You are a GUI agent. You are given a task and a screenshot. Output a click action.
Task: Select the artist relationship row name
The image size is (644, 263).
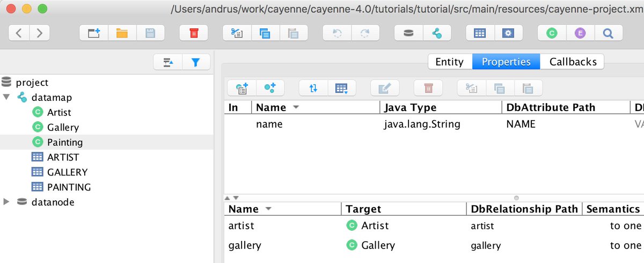coord(283,225)
